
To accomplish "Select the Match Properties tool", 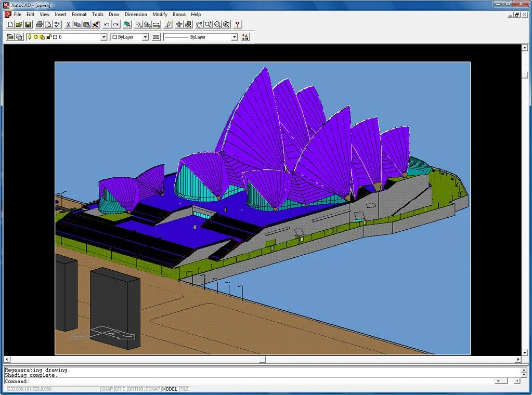I will 95,24.
